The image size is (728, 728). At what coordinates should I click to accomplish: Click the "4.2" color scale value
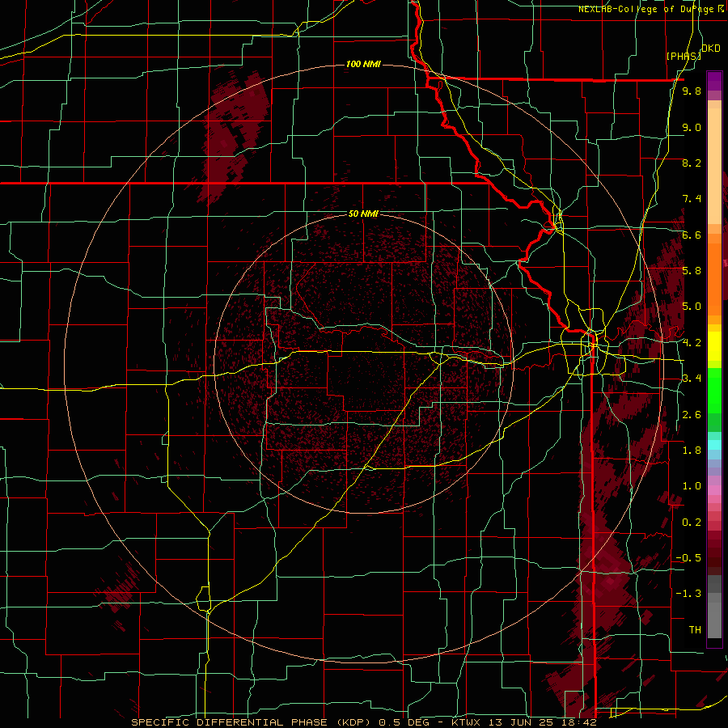coord(692,343)
